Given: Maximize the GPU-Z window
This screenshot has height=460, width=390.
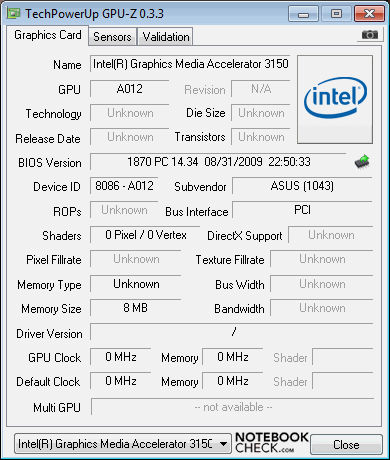Looking at the screenshot, I should point(336,14).
